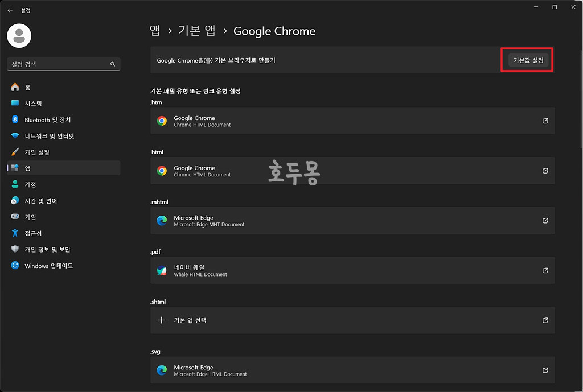Maximize the Settings window
This screenshot has height=392, width=583.
click(555, 7)
